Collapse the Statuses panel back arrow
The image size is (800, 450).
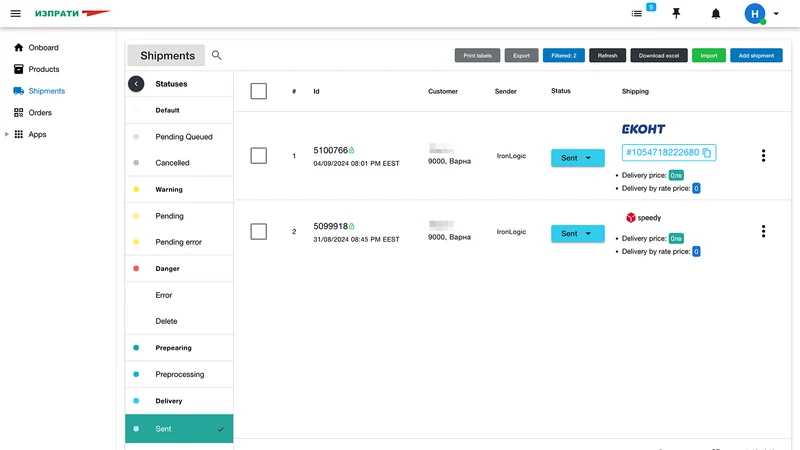(x=136, y=84)
